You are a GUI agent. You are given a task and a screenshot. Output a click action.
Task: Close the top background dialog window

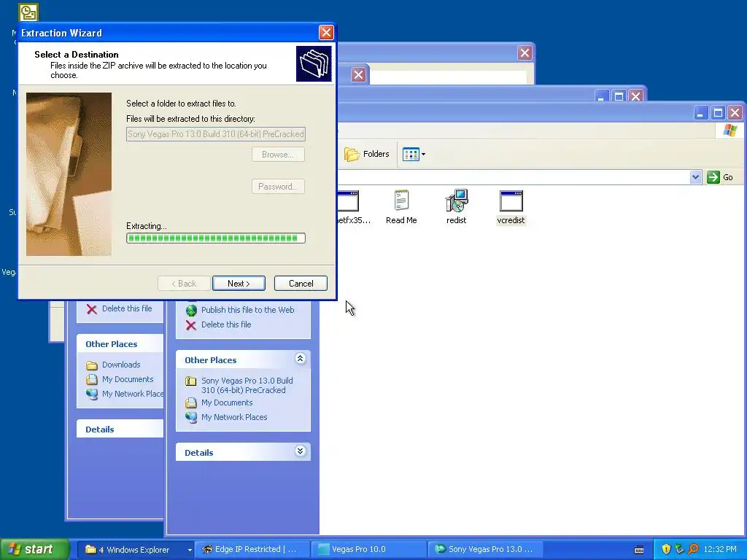(525, 52)
